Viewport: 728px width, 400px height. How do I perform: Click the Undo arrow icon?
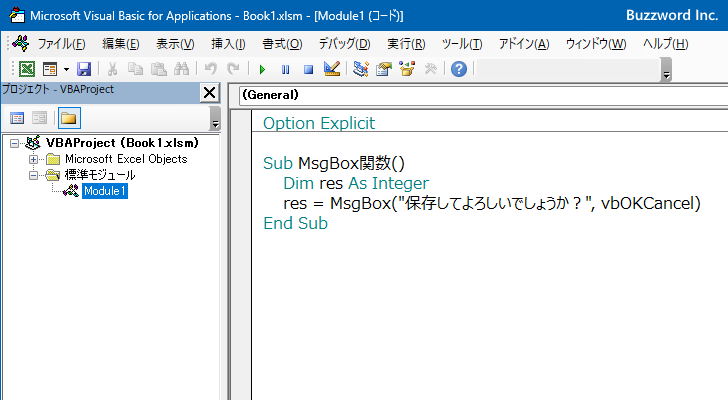210,69
